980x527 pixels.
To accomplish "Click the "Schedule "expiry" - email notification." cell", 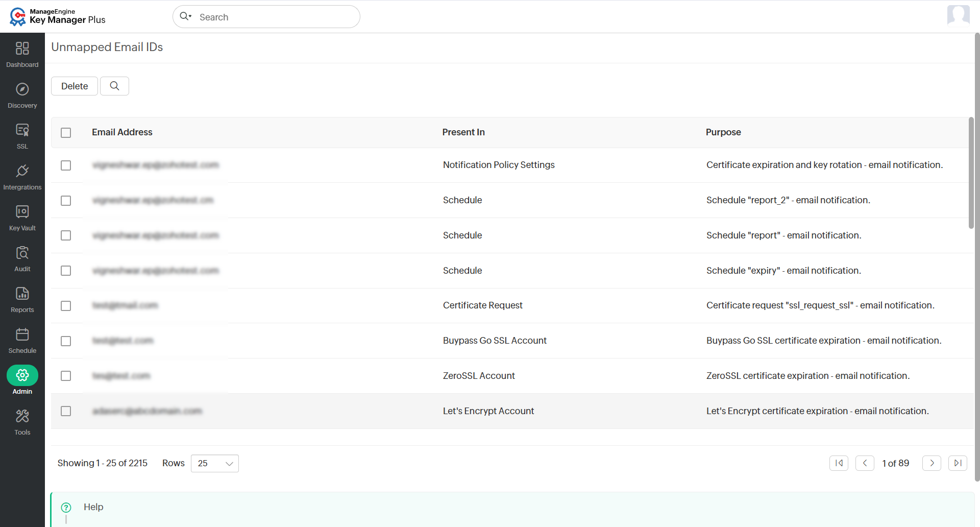I will coord(783,271).
